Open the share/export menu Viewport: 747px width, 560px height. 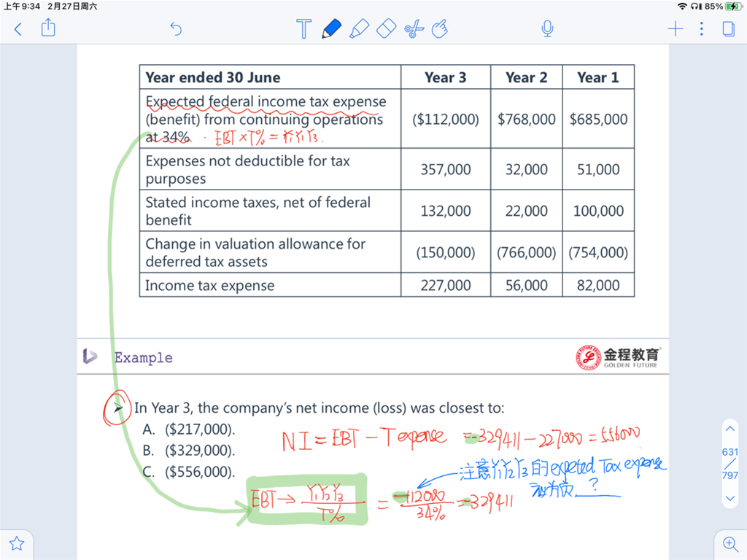coord(48,28)
